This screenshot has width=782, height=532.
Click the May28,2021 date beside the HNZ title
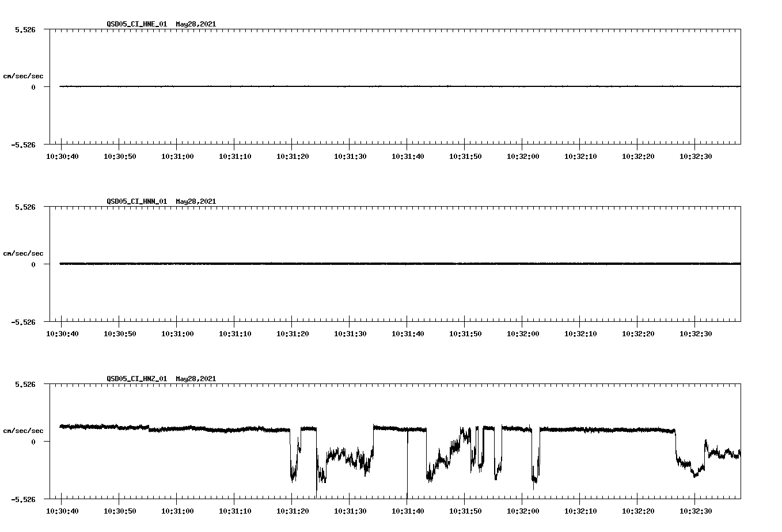(195, 378)
